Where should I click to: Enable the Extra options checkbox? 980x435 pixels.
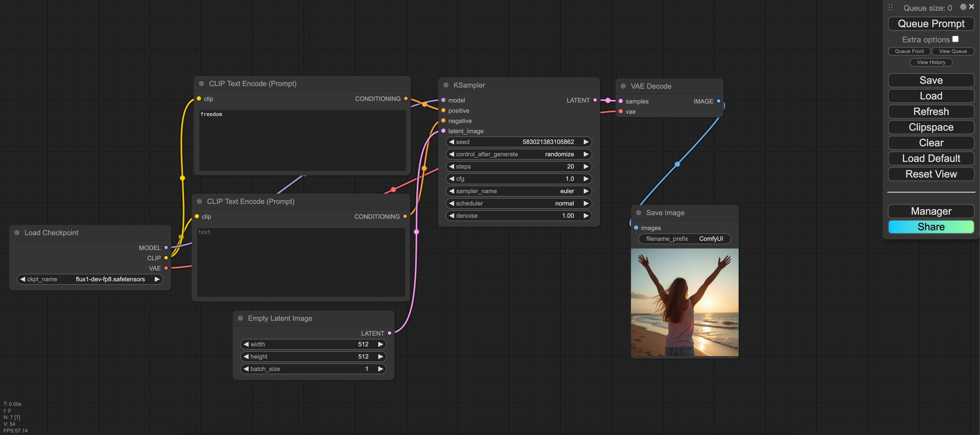955,39
